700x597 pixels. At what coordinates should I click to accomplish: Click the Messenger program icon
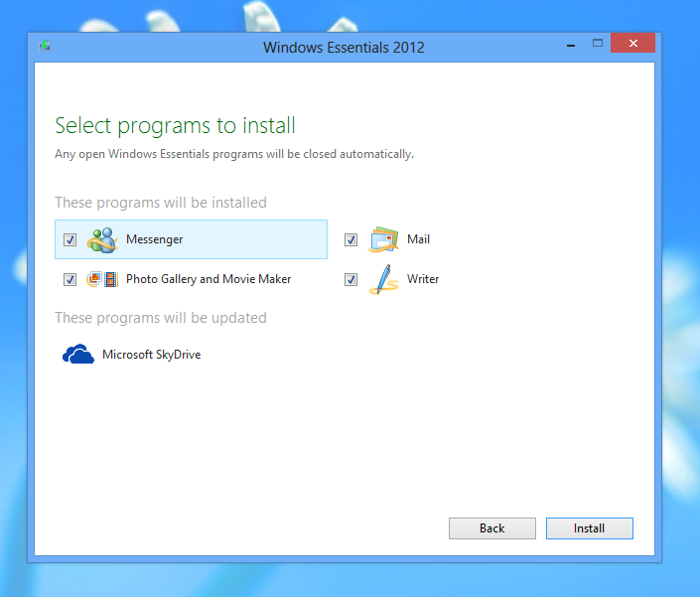(x=102, y=239)
